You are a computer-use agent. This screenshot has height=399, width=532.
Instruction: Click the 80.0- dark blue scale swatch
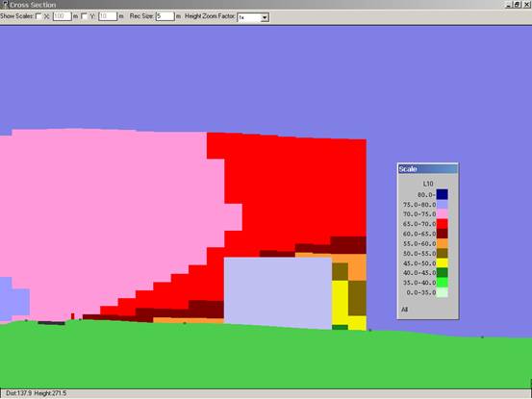coord(442,194)
